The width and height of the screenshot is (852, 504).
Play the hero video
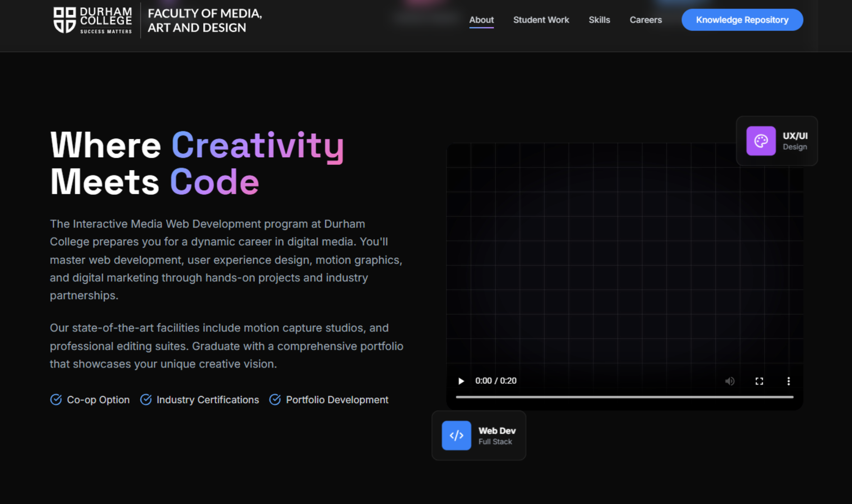[461, 381]
